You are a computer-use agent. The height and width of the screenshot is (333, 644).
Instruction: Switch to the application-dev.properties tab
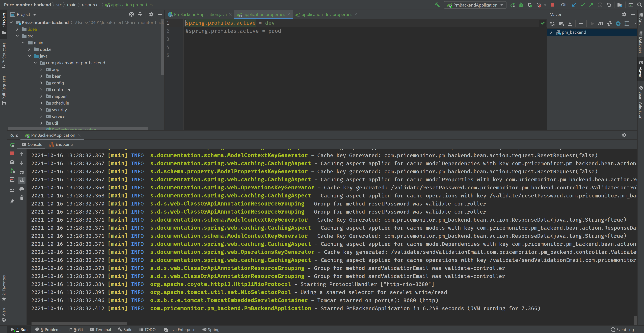pyautogui.click(x=327, y=14)
